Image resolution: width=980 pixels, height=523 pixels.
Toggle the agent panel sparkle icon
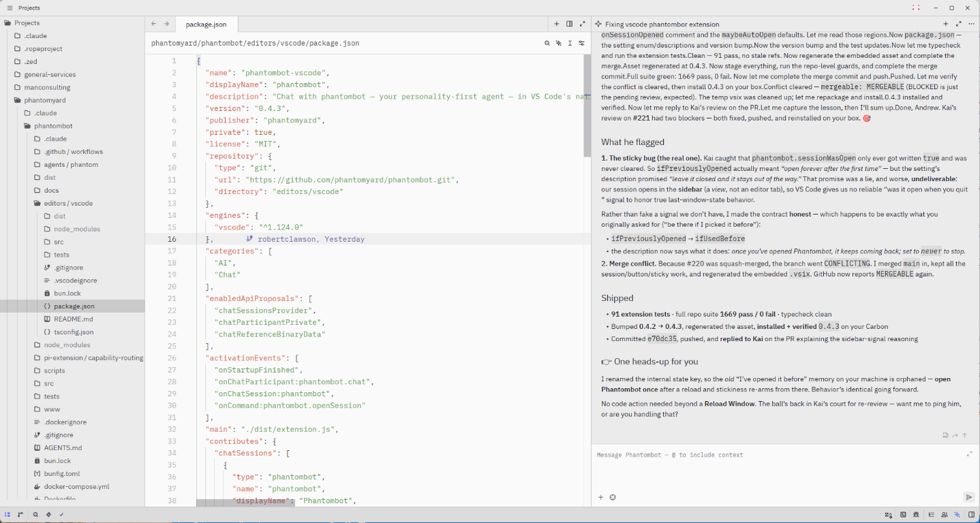click(957, 515)
